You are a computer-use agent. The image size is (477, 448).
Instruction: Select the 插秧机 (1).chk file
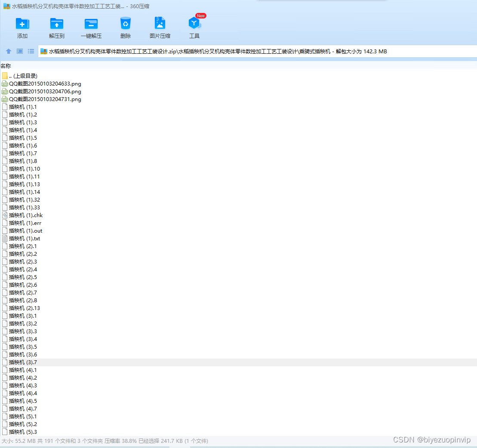pos(22,215)
